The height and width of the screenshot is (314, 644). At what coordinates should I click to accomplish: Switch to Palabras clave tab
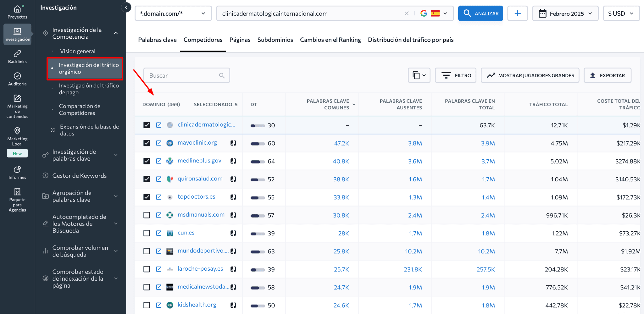point(157,40)
